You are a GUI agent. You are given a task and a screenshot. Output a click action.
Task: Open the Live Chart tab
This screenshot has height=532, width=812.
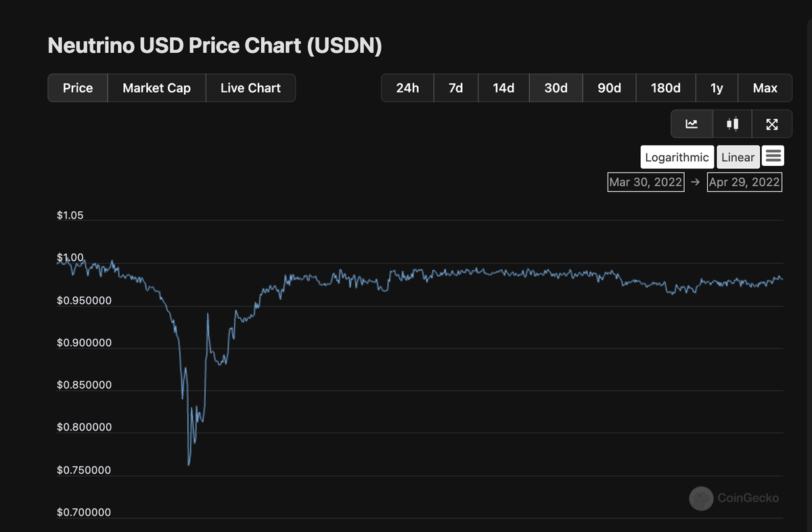point(250,88)
